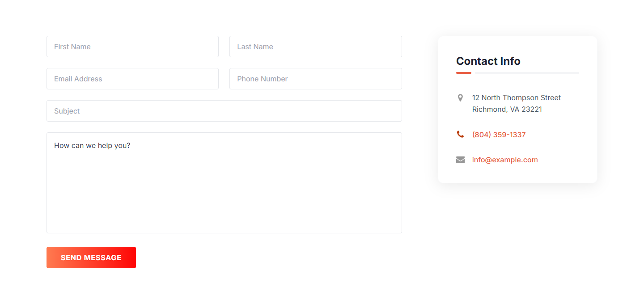Click the Subject text field
This screenshot has width=644, height=304.
(224, 111)
